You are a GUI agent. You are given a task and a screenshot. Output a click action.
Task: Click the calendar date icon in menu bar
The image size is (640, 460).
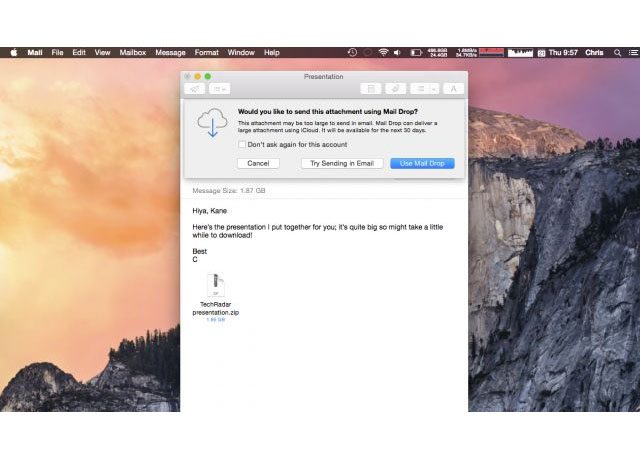541,53
